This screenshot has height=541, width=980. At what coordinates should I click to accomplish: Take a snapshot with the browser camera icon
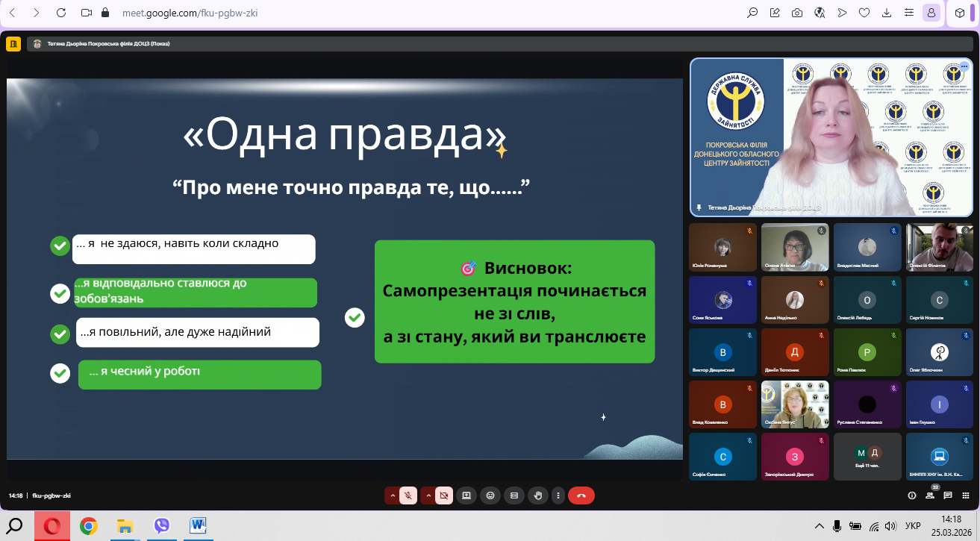click(797, 13)
